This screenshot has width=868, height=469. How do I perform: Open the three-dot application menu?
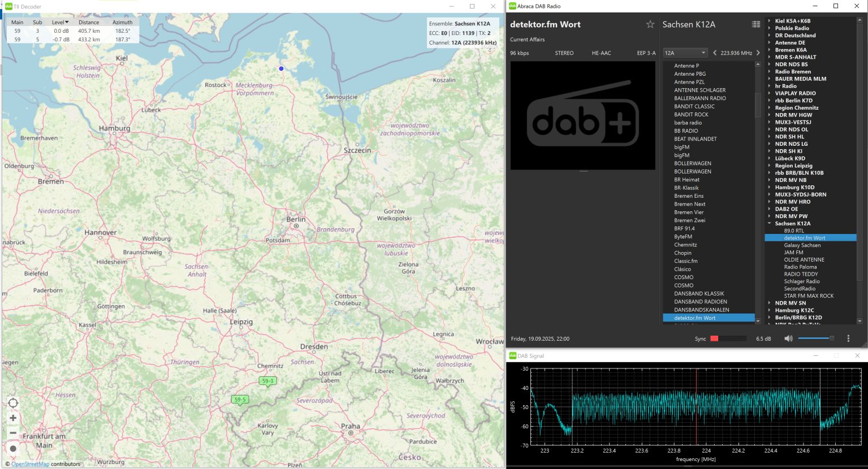(848, 338)
